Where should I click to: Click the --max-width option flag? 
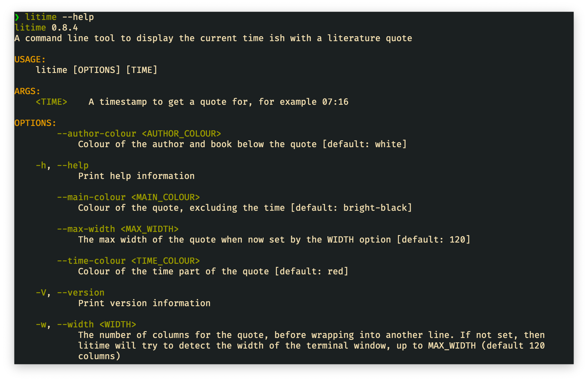point(86,229)
